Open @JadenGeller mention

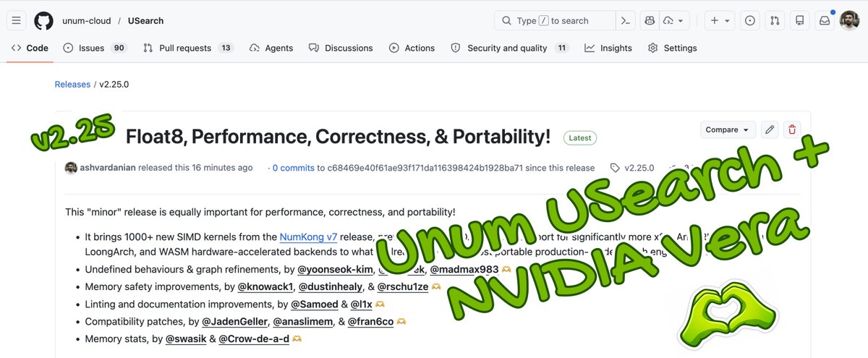(235, 321)
